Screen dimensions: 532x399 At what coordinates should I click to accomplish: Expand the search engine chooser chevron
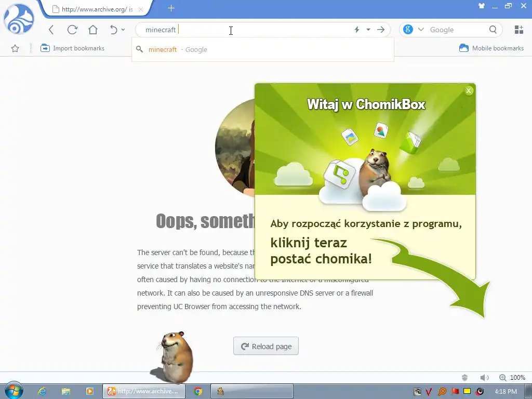[x=421, y=30]
